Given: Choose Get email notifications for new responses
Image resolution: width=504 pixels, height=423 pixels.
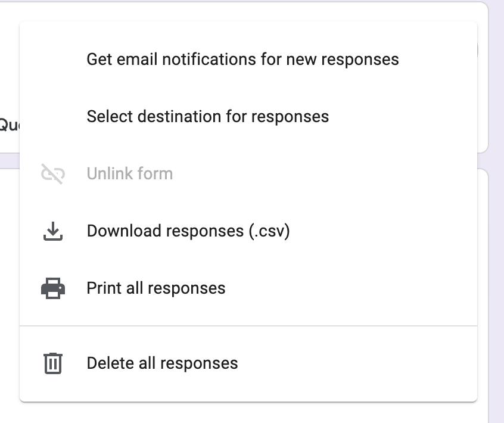Looking at the screenshot, I should click(242, 60).
